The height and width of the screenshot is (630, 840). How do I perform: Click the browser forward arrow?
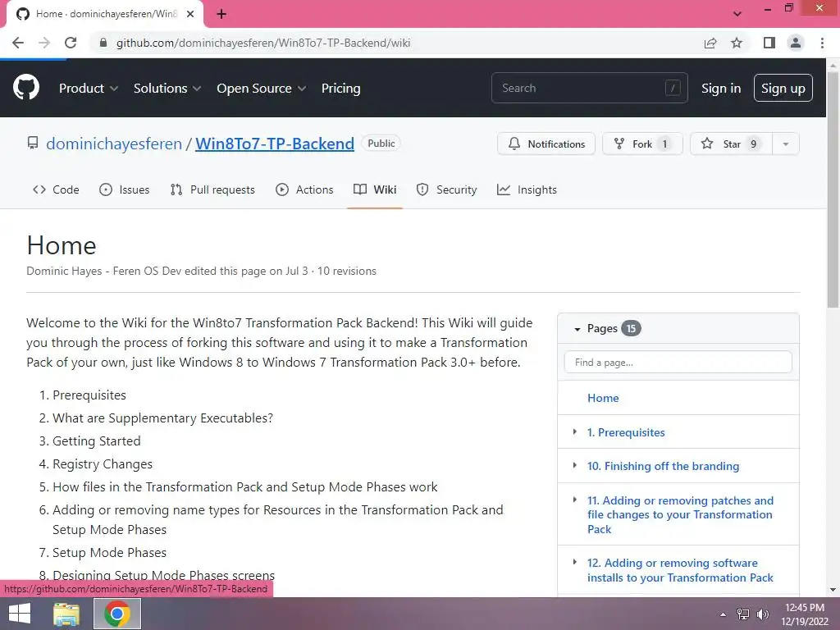click(x=44, y=43)
